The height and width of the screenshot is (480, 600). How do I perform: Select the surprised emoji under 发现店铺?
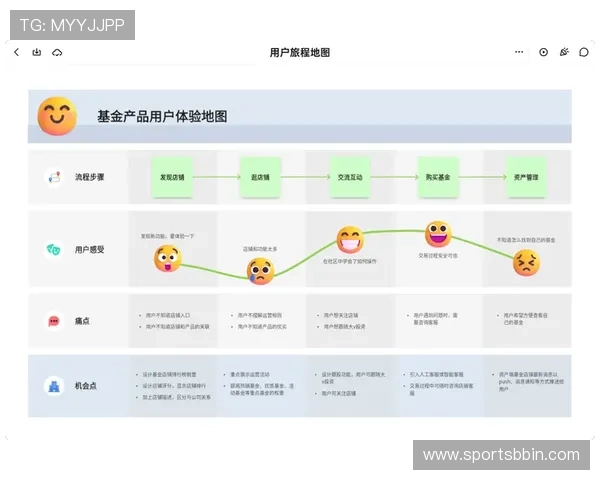(x=168, y=258)
